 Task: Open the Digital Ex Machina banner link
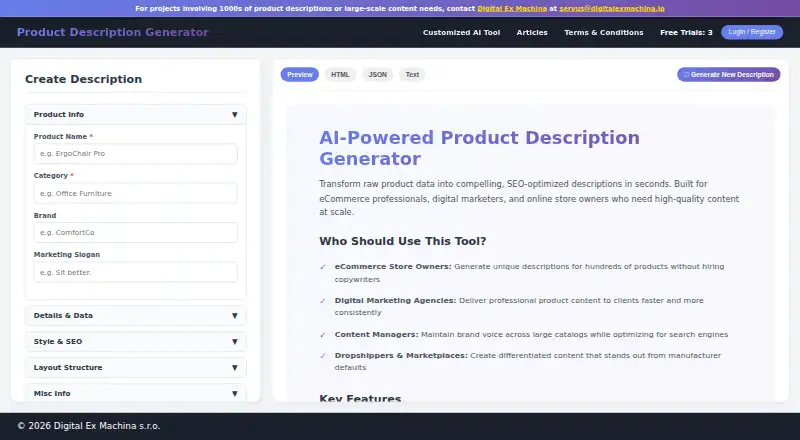tap(512, 9)
